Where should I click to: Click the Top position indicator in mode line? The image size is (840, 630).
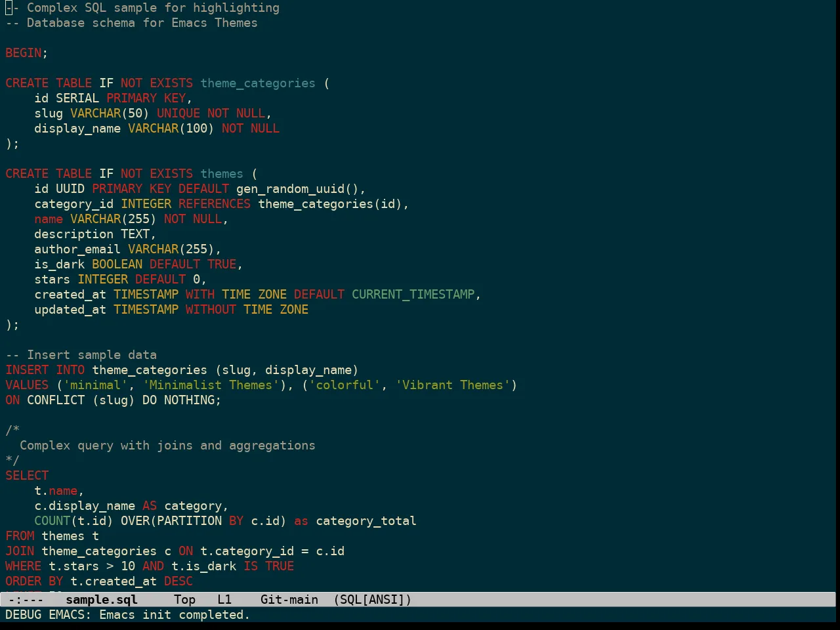(184, 599)
